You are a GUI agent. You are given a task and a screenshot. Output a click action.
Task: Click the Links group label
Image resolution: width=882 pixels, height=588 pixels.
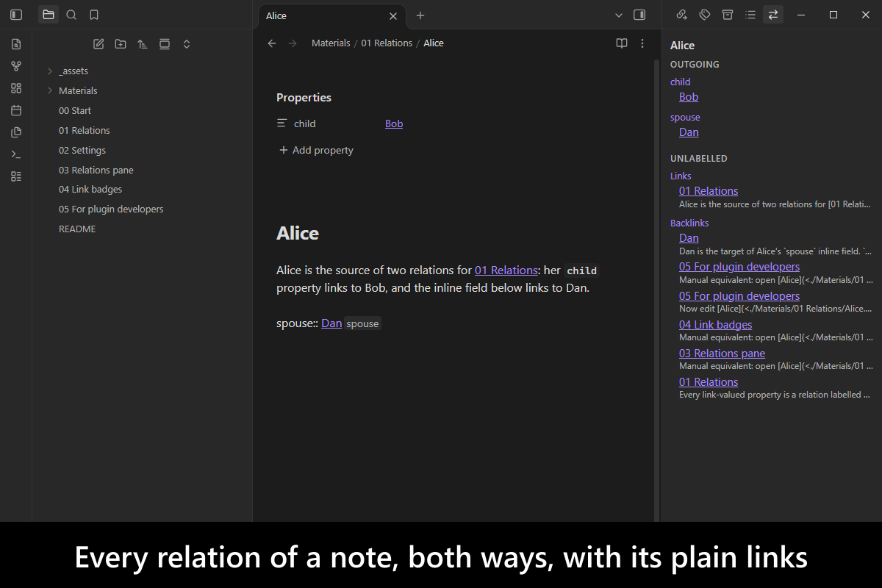pos(681,176)
